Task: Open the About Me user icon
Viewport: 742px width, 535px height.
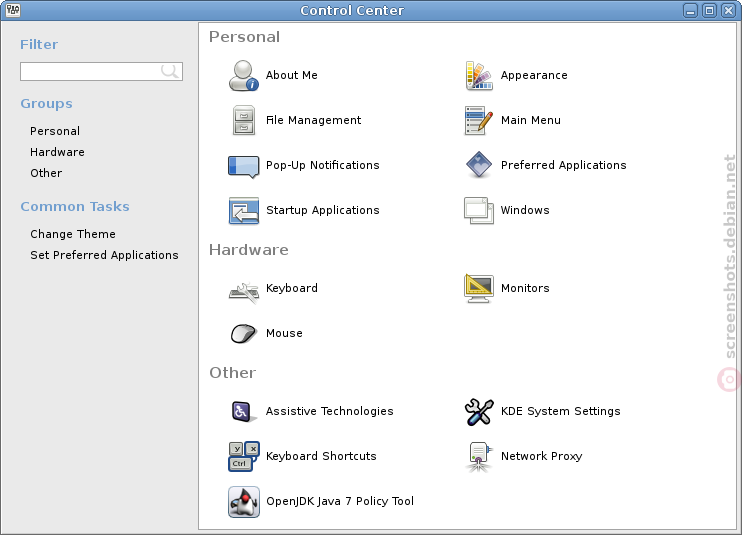Action: [x=243, y=75]
